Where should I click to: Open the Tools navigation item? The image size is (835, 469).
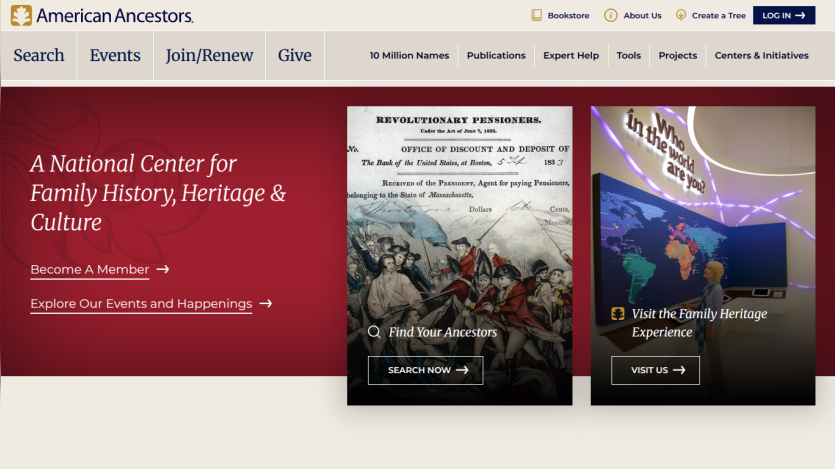tap(629, 55)
